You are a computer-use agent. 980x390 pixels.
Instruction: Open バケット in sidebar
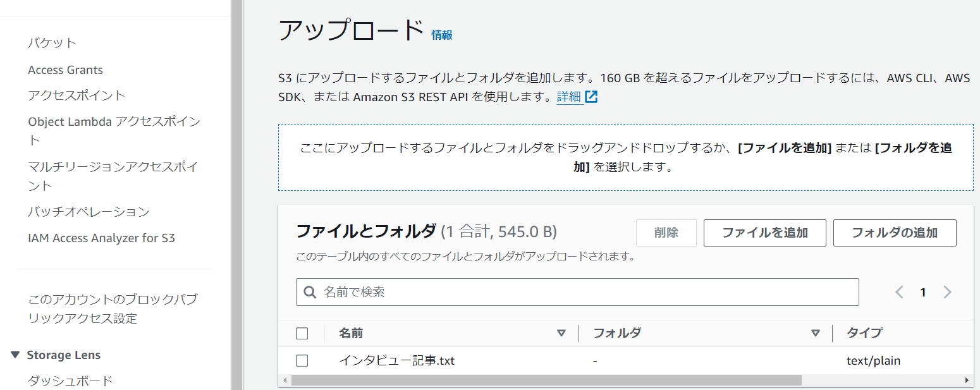[x=52, y=43]
